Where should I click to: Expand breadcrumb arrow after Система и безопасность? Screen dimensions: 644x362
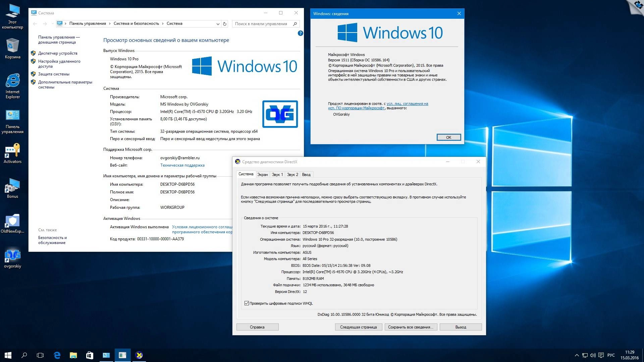(163, 24)
